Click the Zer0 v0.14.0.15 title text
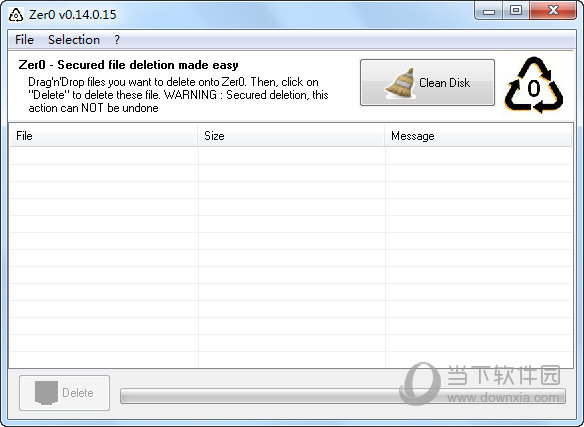 point(73,15)
